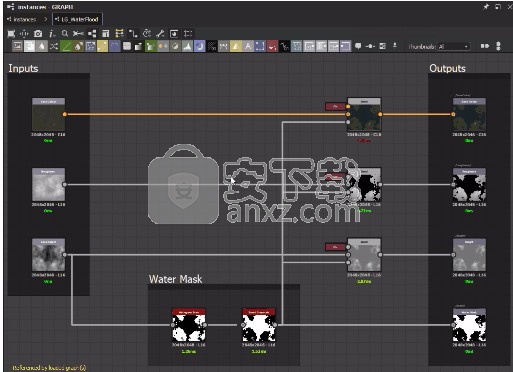Click the red node beside top blend node
Screen dimensions: 513x372
coord(335,106)
